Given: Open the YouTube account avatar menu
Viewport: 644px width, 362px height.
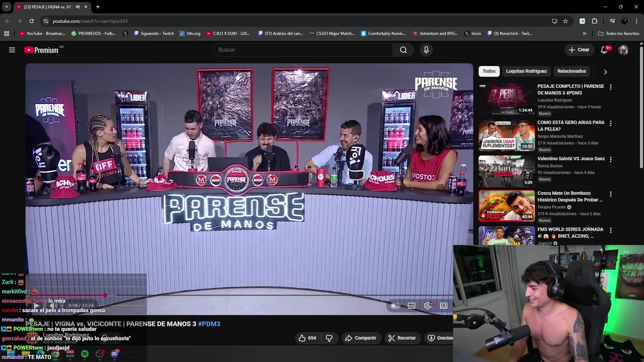Looking at the screenshot, I should 623,50.
